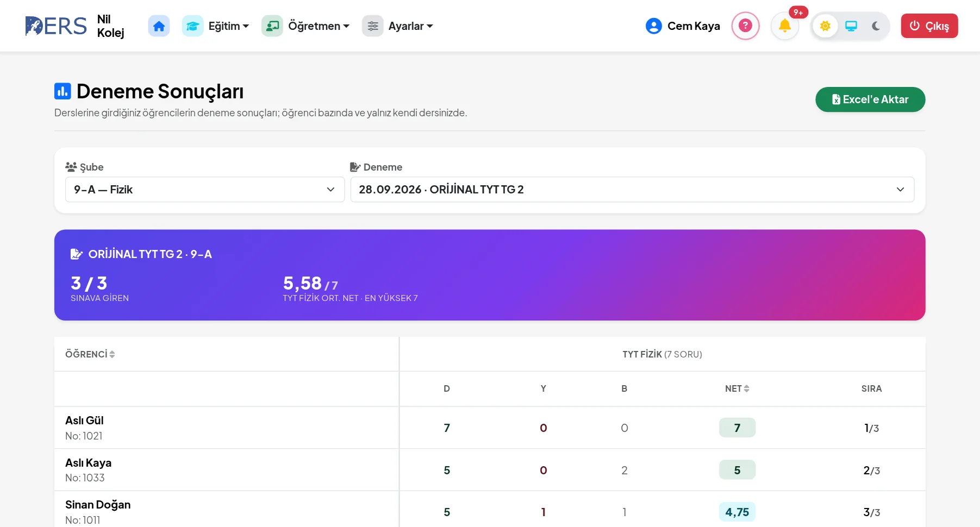The height and width of the screenshot is (527, 980).
Task: Expand the Şube 9-A Fizik dropdown
Action: [205, 190]
